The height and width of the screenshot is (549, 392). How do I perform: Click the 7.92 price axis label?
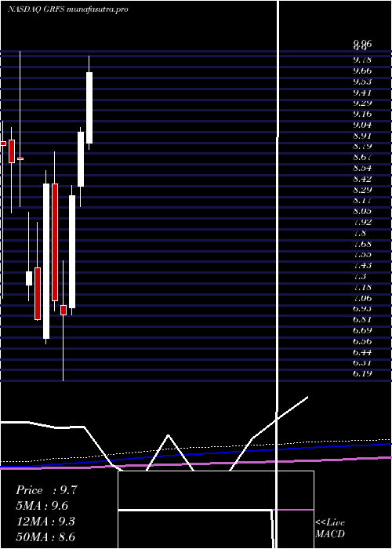362,222
